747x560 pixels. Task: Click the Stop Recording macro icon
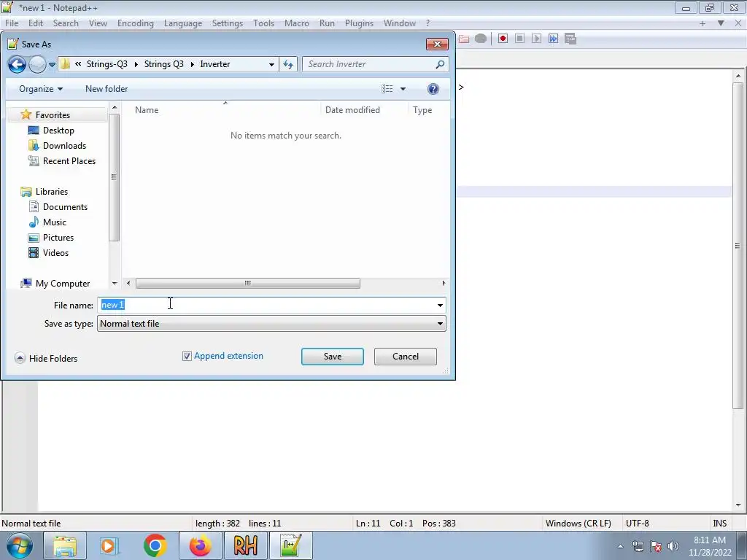tap(519, 39)
